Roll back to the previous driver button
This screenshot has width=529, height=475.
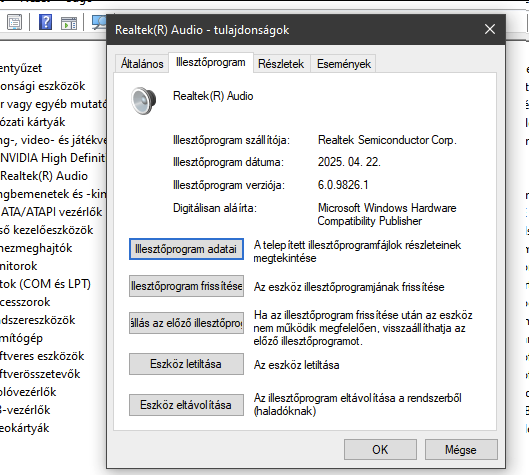click(x=186, y=323)
